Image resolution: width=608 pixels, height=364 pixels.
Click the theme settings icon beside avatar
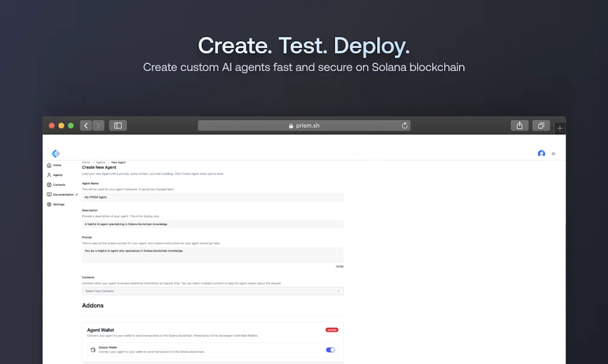pyautogui.click(x=553, y=153)
